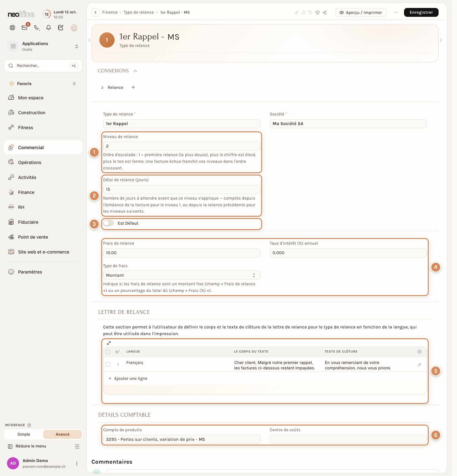Click the Enregistrer button
This screenshot has width=457, height=476.
(421, 12)
